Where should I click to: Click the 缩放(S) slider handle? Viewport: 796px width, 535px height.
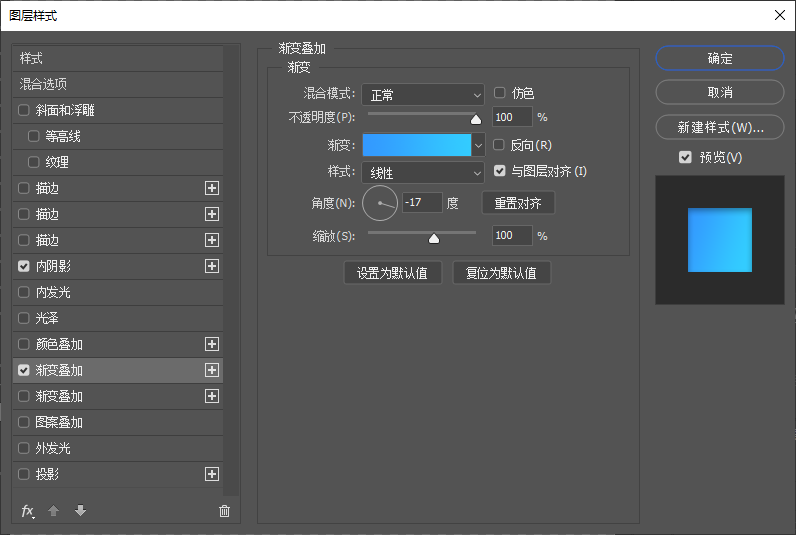pyautogui.click(x=434, y=238)
